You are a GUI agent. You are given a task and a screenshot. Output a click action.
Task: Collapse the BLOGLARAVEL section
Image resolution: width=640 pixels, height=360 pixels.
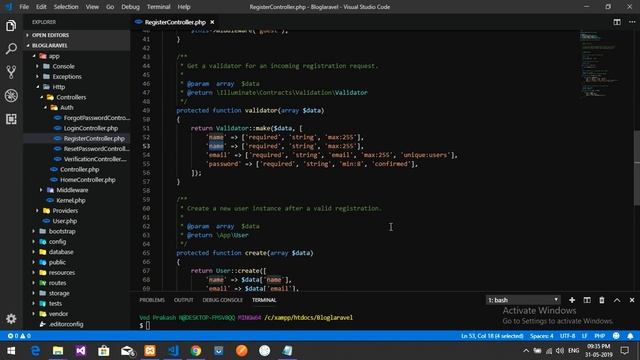point(50,45)
